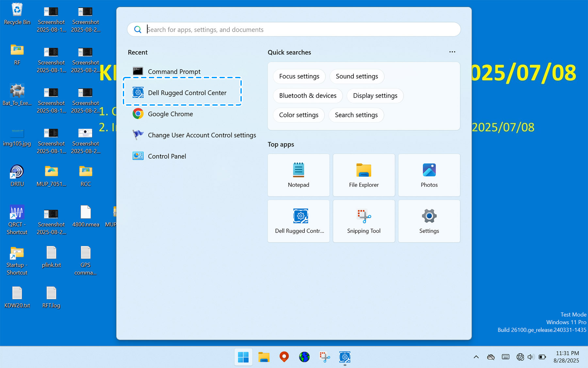Viewport: 588px width, 368px height.
Task: Click the red map pin taskbar icon
Action: click(284, 357)
